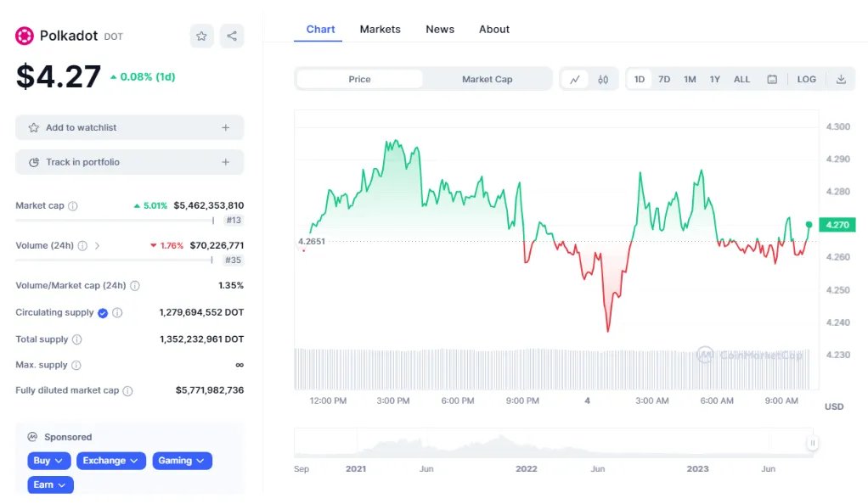Click verified circulating supply badge

[x=103, y=312]
